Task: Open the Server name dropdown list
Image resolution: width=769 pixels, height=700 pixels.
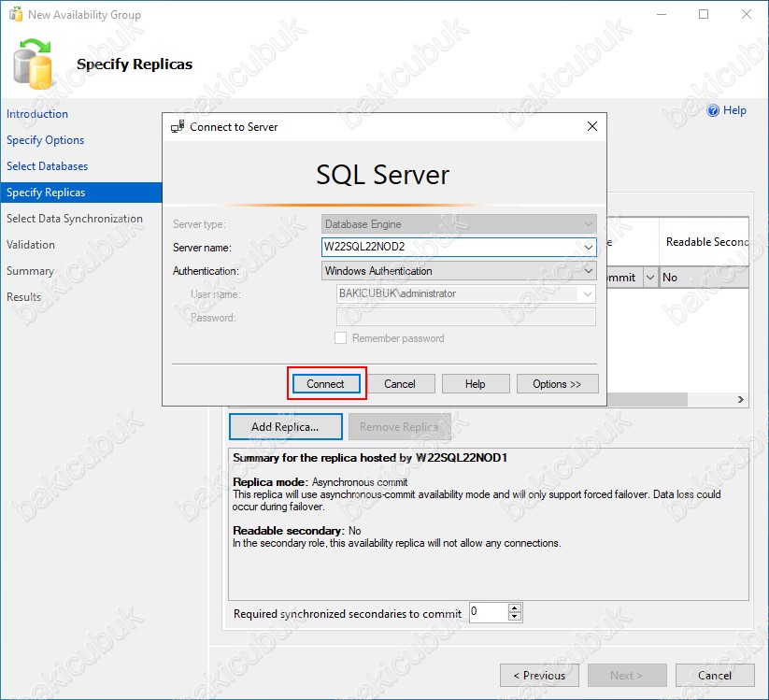Action: (588, 247)
